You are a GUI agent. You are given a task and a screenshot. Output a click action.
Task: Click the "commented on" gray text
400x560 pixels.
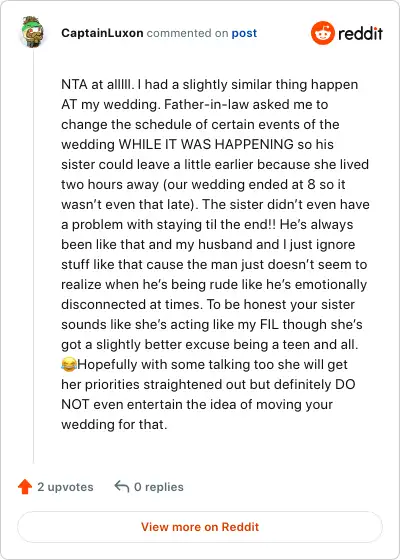pyautogui.click(x=187, y=33)
